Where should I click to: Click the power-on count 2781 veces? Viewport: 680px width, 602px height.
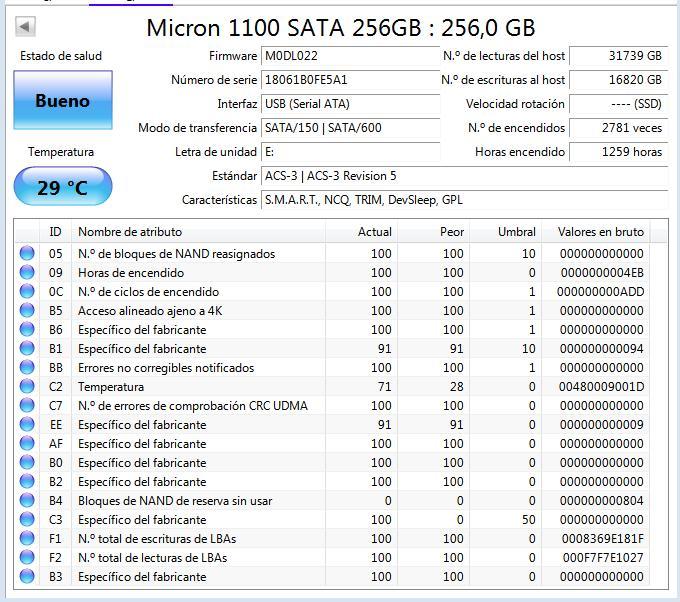pyautogui.click(x=618, y=128)
